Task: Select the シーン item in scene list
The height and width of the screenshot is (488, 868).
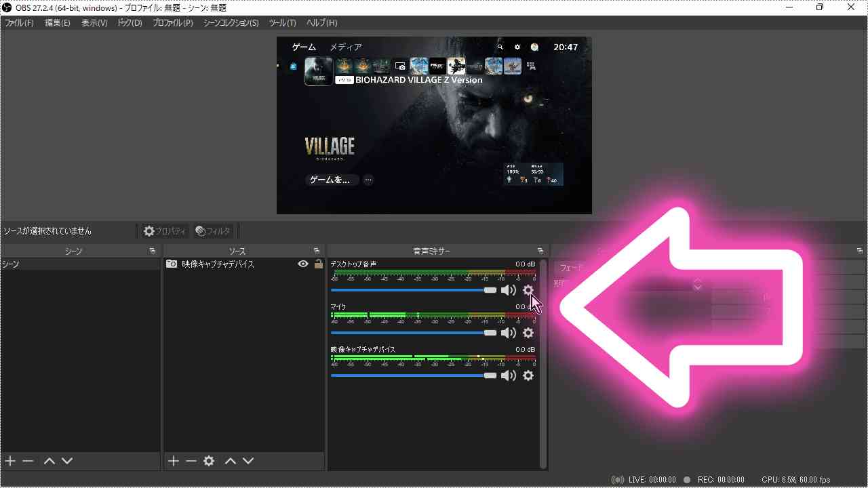Action: pyautogui.click(x=81, y=264)
